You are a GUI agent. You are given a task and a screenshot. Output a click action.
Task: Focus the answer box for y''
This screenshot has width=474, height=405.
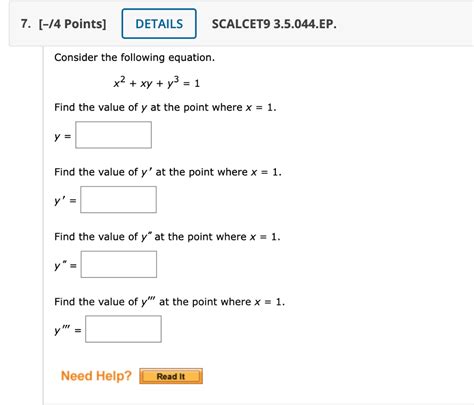click(x=119, y=264)
